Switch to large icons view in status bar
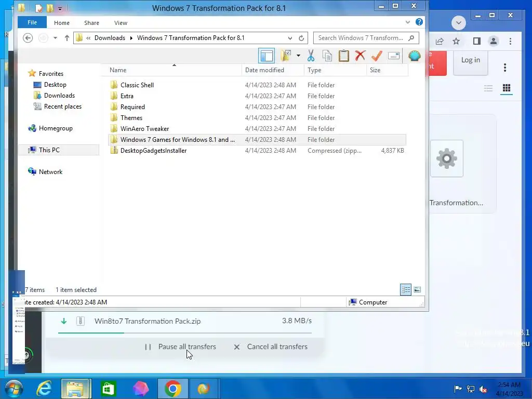 (x=417, y=290)
